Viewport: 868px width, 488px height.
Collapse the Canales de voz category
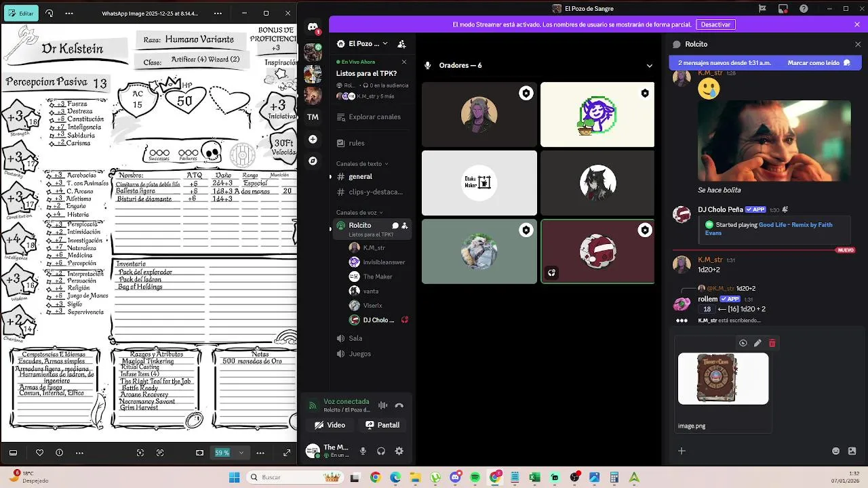359,212
